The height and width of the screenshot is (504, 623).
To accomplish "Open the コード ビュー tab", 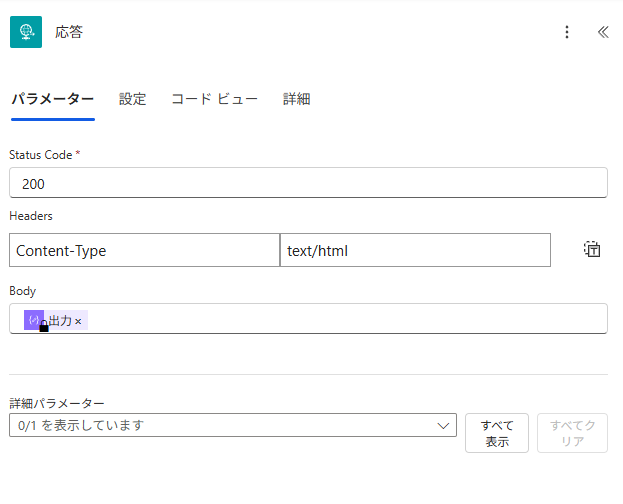I will click(x=215, y=99).
